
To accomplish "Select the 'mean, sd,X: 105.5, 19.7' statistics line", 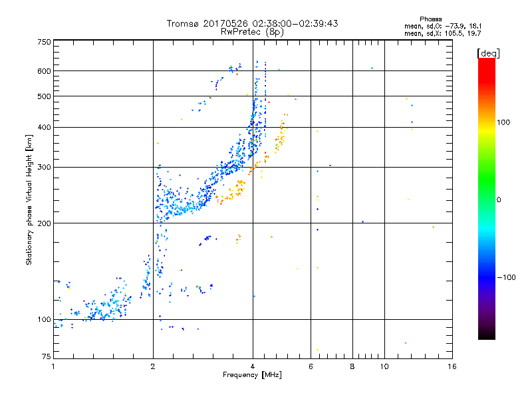I will 442,33.
